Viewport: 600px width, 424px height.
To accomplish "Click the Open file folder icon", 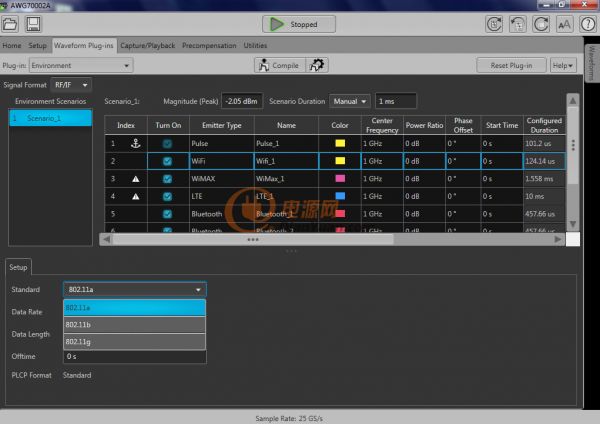I will point(10,24).
